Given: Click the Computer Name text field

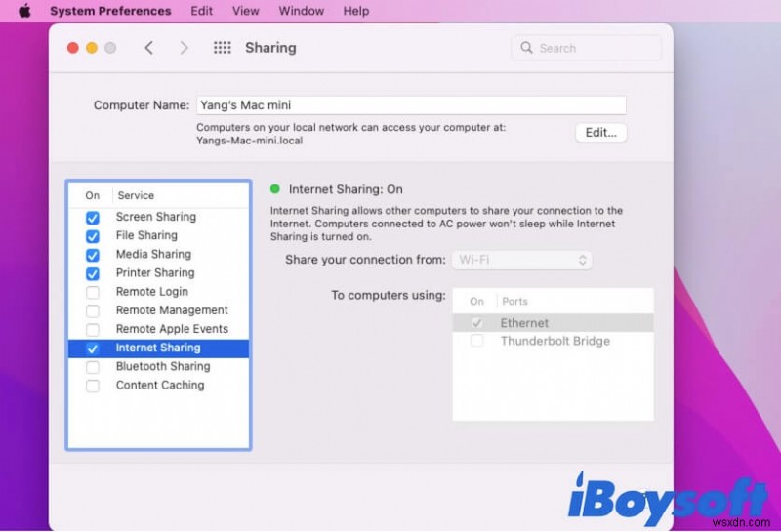Looking at the screenshot, I should point(410,105).
